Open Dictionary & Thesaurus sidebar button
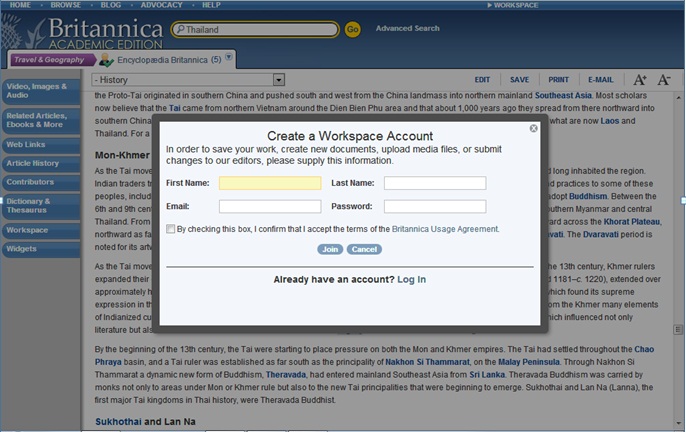686x432 pixels. pos(41,206)
